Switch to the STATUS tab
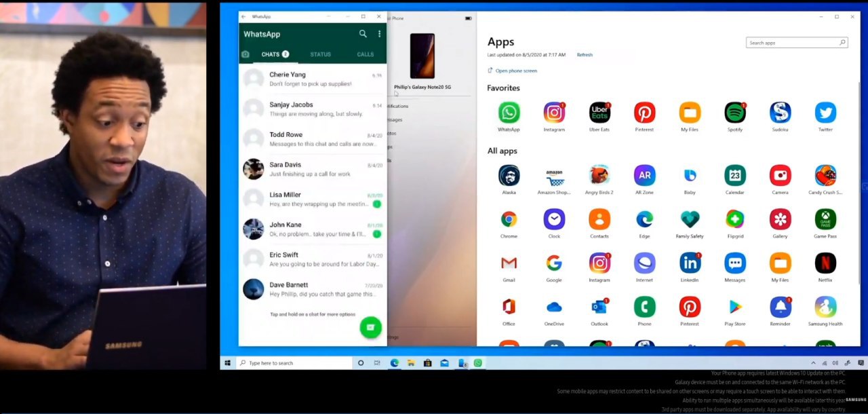 pyautogui.click(x=321, y=54)
